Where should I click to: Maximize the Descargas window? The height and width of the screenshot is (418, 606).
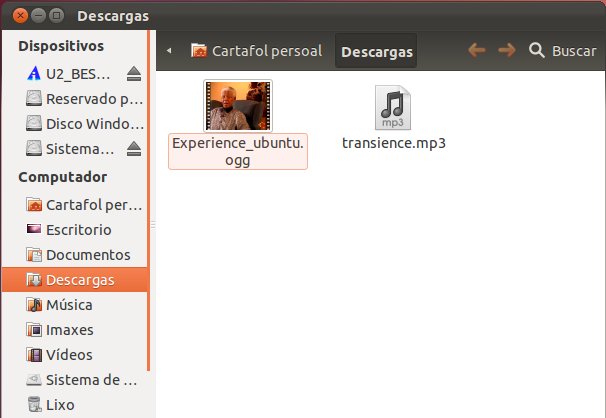(56, 16)
